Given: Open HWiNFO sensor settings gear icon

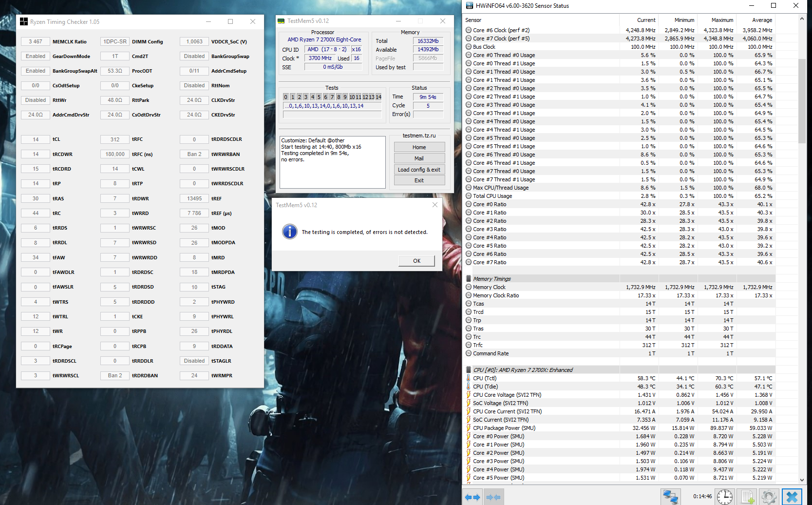Looking at the screenshot, I should (x=769, y=497).
